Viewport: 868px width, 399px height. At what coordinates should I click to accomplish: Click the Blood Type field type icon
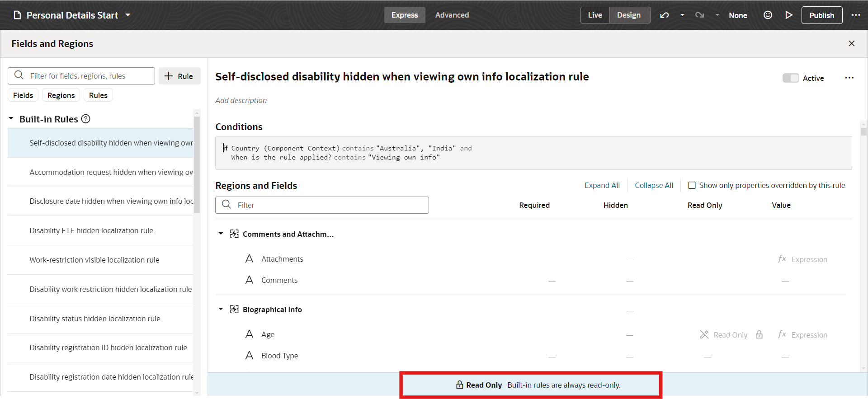coord(249,355)
